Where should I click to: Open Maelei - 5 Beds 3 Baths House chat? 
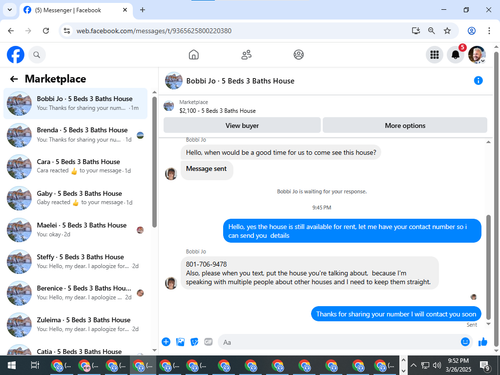(x=75, y=230)
